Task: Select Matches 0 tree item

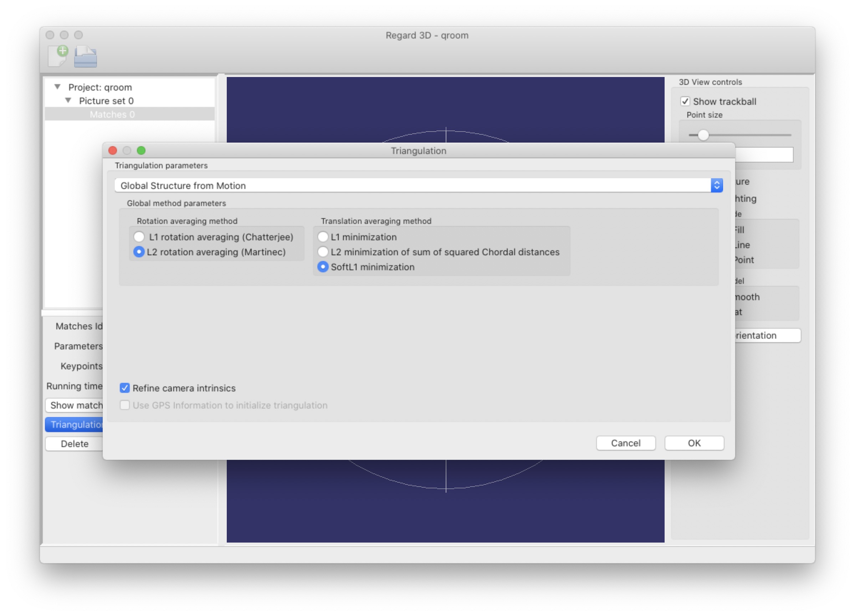Action: 112,114
